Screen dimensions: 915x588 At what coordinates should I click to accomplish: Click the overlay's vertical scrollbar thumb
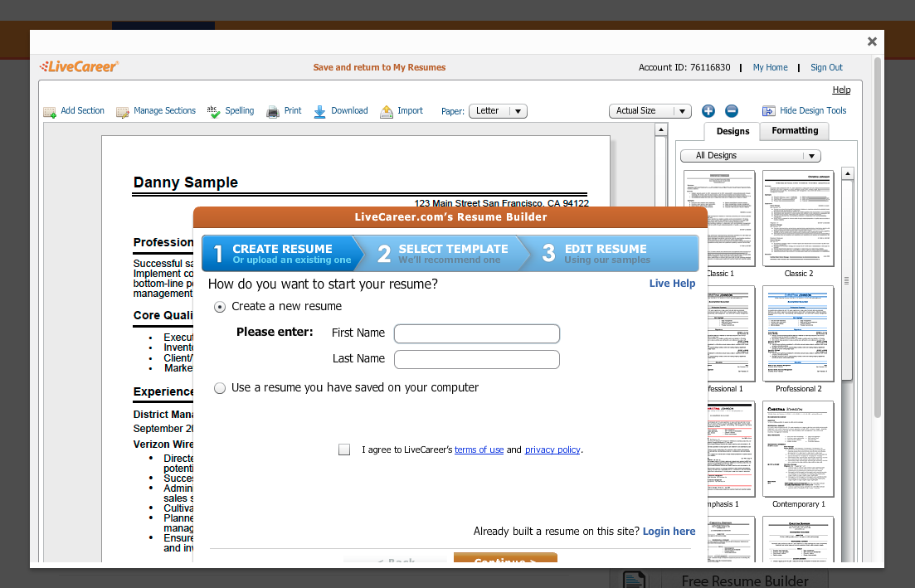pos(878,237)
